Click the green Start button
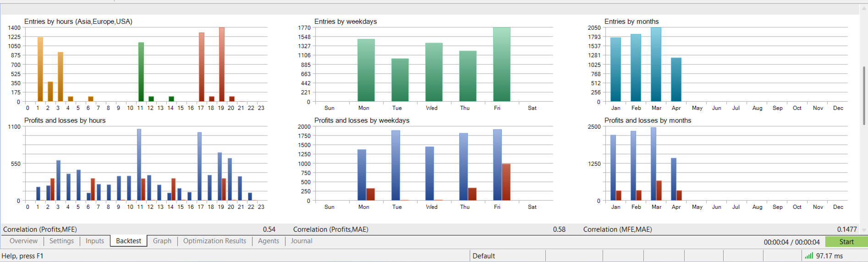 pyautogui.click(x=846, y=241)
